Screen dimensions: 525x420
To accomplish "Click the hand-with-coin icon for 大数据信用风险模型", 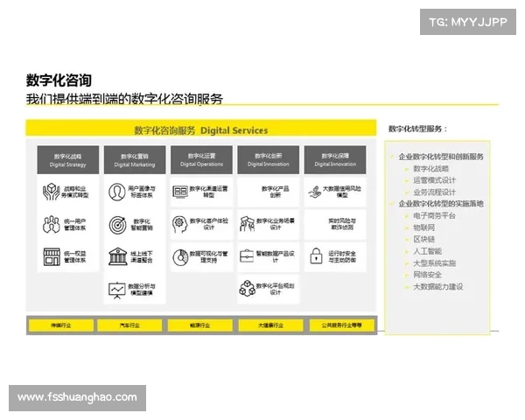I will coord(314,192).
